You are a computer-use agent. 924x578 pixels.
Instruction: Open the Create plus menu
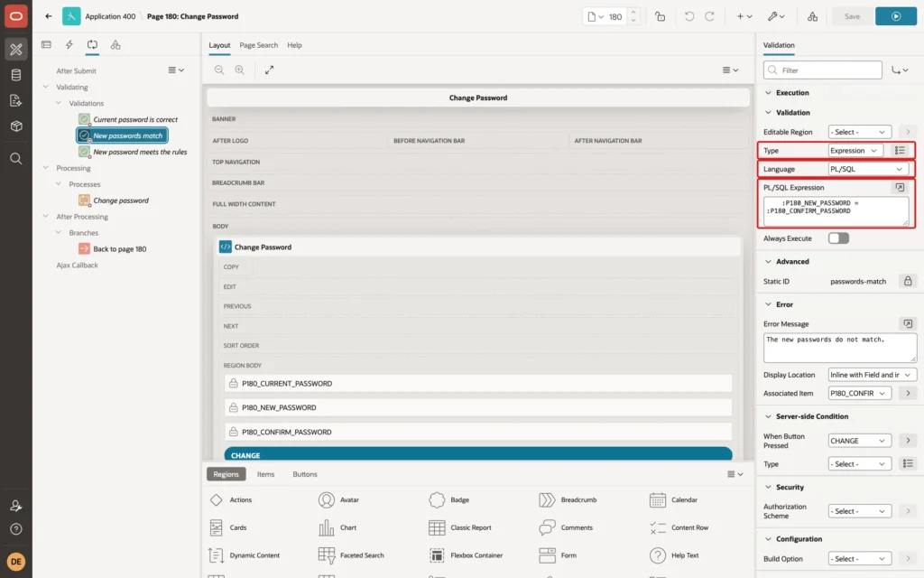(x=744, y=16)
